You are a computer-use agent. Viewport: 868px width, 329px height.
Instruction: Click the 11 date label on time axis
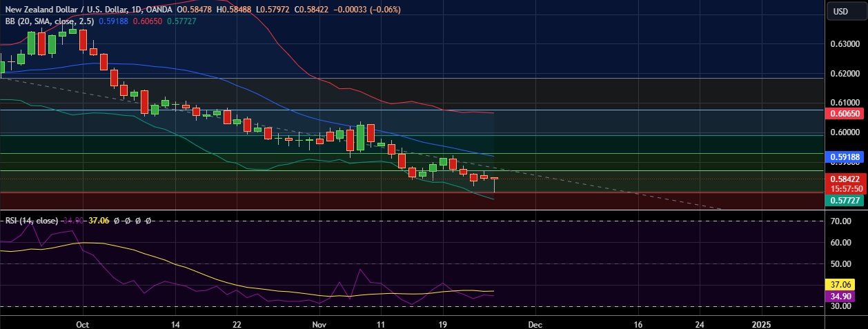pos(380,323)
